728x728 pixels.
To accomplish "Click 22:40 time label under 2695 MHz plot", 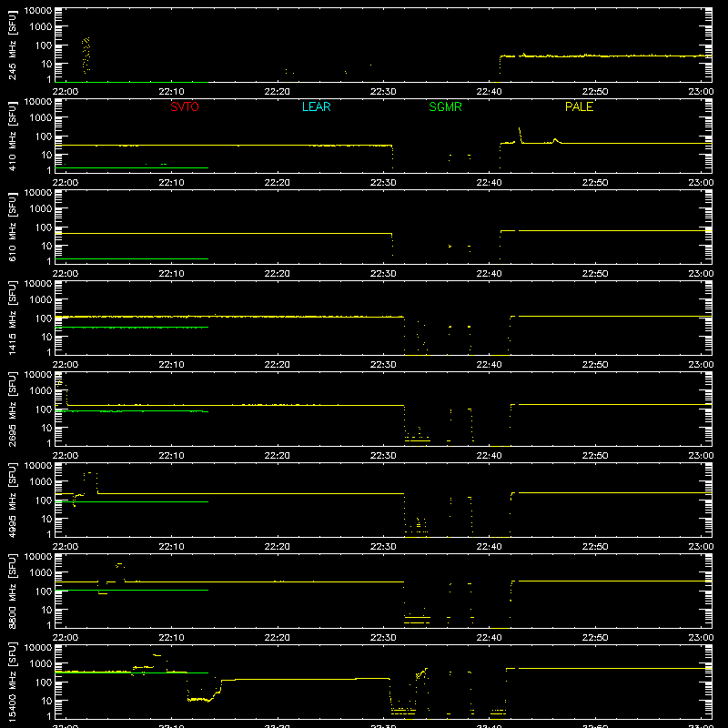I will point(489,456).
